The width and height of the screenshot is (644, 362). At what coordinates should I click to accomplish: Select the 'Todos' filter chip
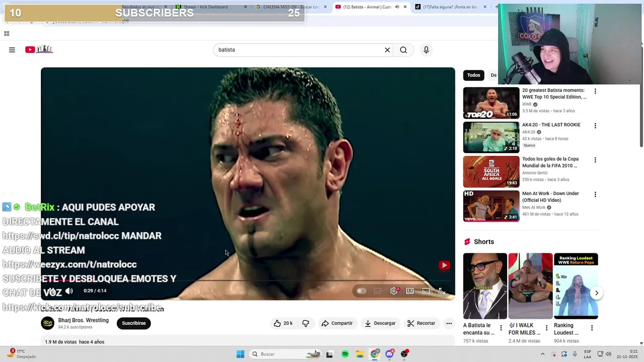(473, 75)
